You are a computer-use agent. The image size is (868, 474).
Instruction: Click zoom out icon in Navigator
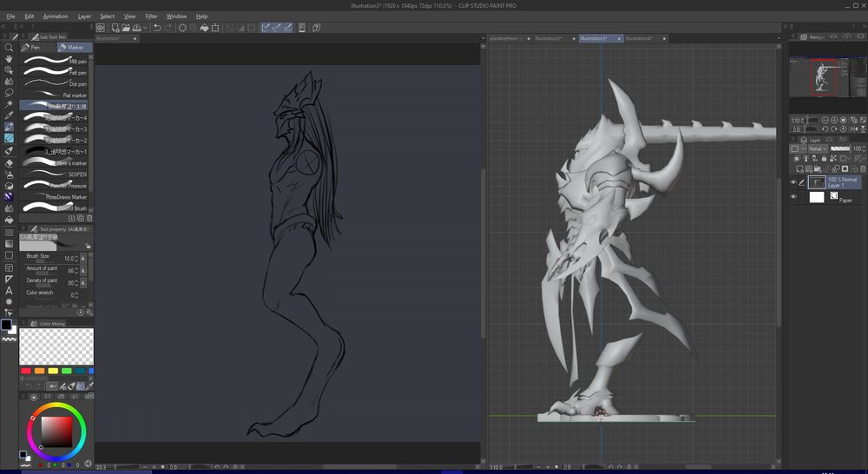pos(825,120)
